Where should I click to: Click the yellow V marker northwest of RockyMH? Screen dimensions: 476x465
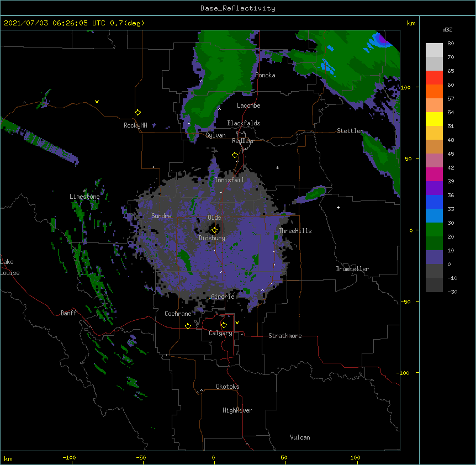(x=97, y=102)
